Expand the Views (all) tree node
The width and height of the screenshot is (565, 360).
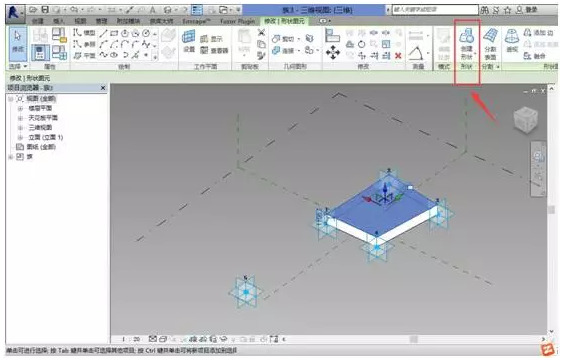(x=11, y=99)
